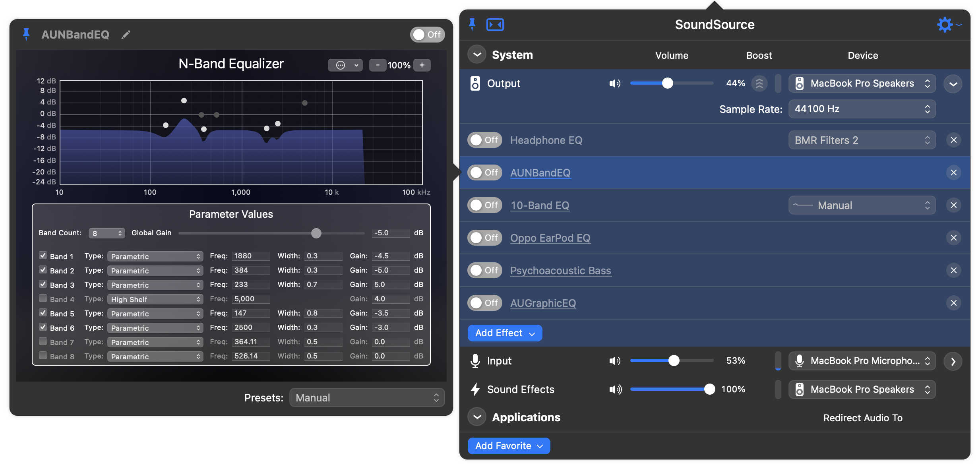Remove the AUGraphicEQ effect
The image size is (980, 469).
click(x=953, y=303)
